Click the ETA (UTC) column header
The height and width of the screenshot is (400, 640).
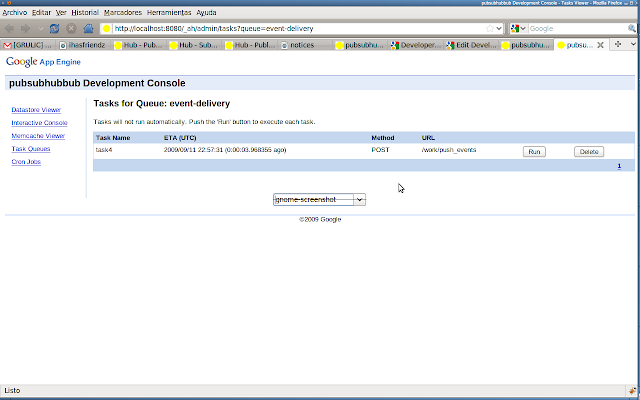point(180,138)
